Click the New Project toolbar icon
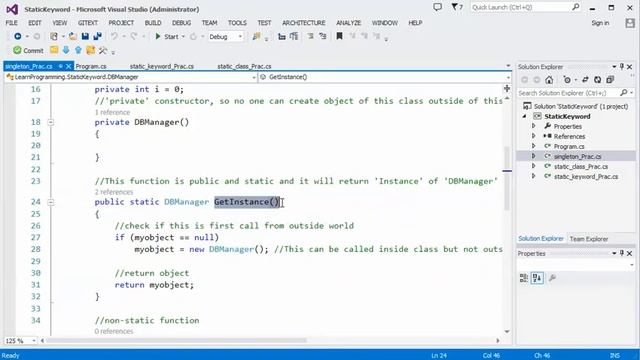The width and height of the screenshot is (640, 360). (x=53, y=36)
